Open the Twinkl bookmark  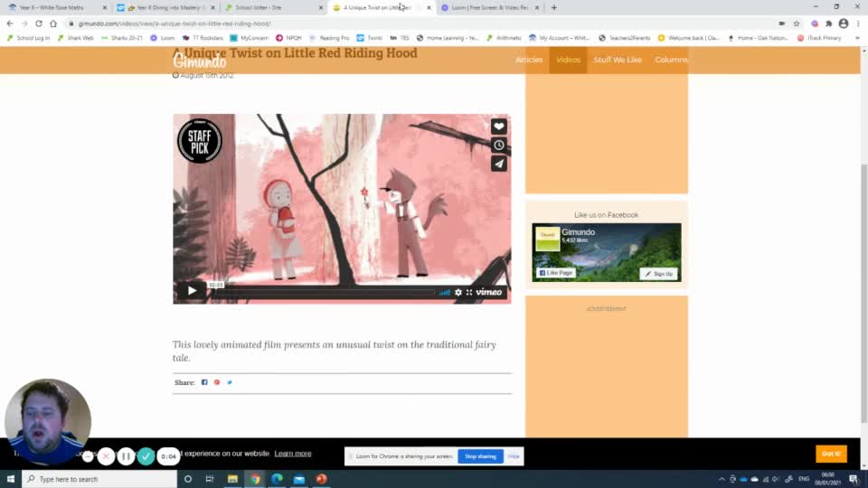pos(370,38)
